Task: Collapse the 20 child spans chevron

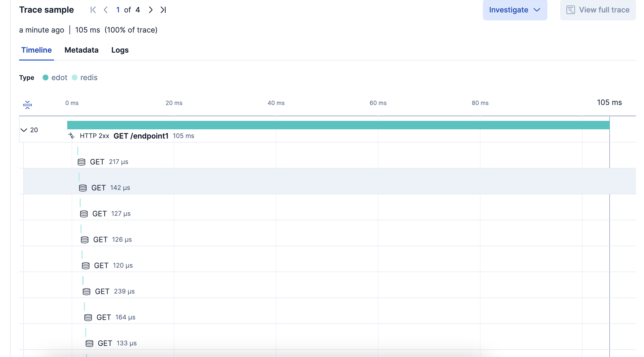Action: click(24, 130)
